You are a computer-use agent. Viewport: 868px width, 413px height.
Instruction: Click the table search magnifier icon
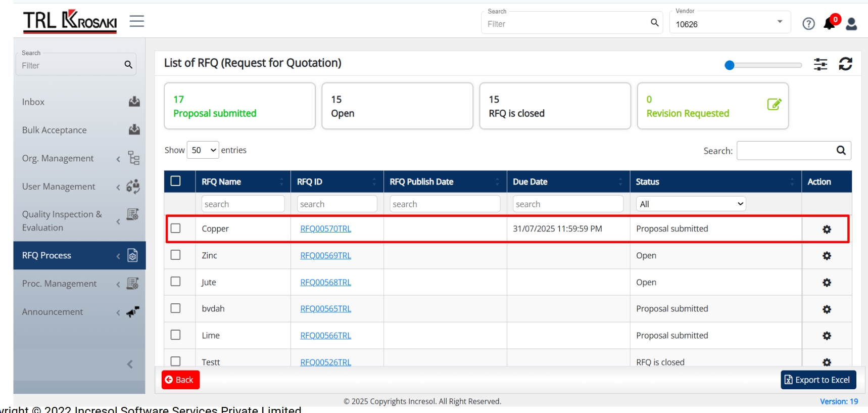coord(841,150)
